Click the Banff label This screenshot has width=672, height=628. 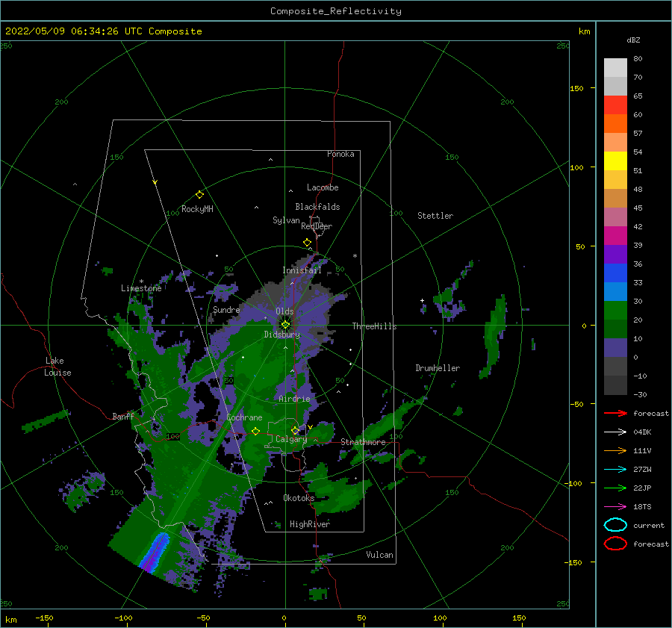coord(123,416)
